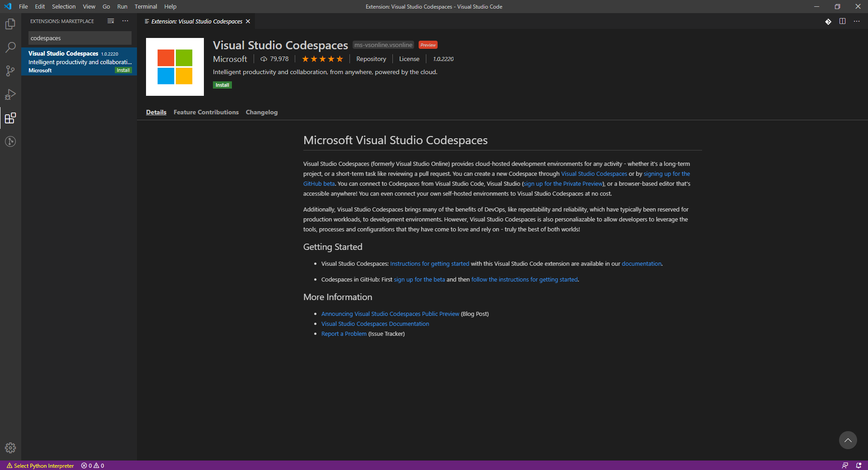Split the editor to the right

(x=842, y=21)
